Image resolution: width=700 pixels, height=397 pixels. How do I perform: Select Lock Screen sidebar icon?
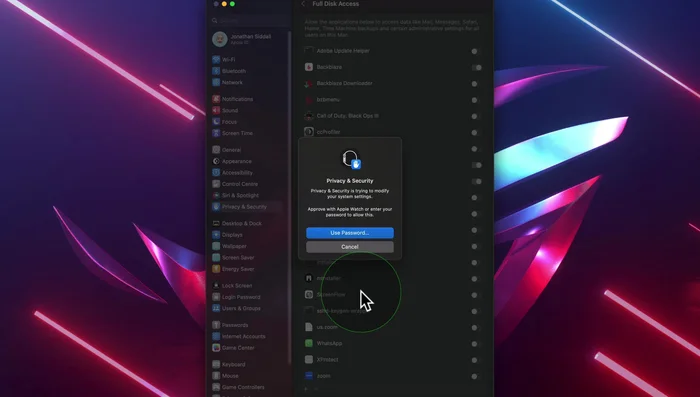pyautogui.click(x=216, y=286)
